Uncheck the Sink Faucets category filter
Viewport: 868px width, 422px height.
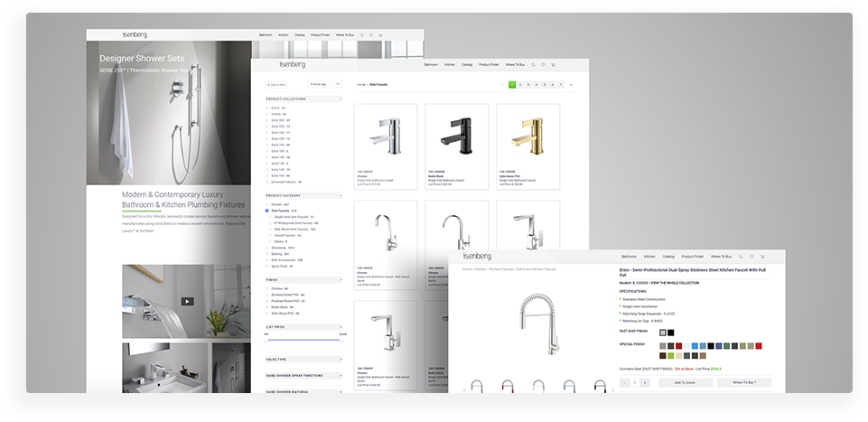click(267, 211)
